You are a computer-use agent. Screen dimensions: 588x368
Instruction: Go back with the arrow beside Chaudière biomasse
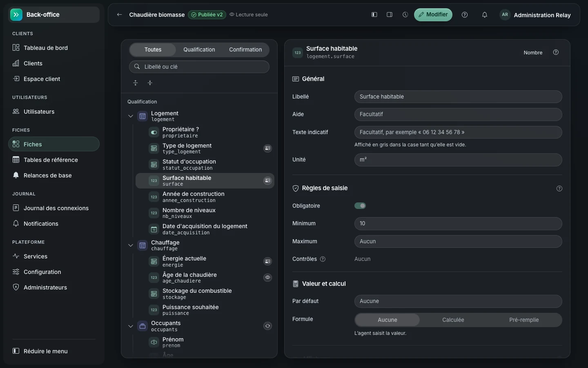pos(119,15)
